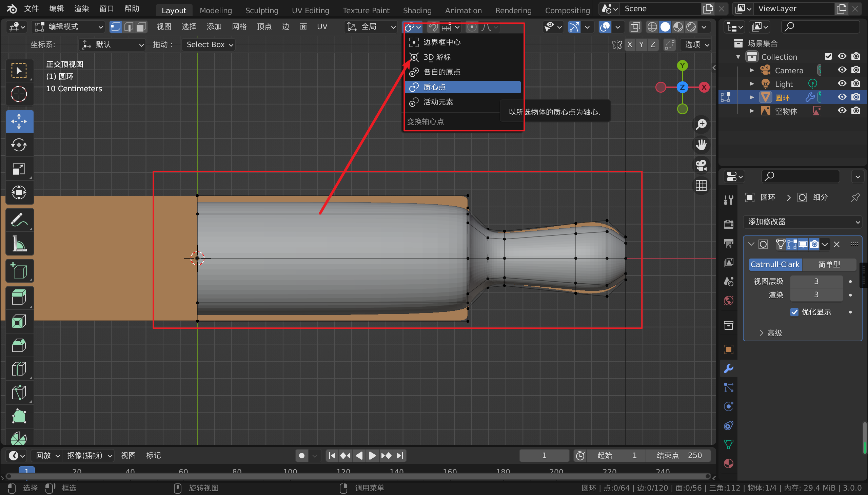This screenshot has height=495, width=868.
Task: Select the Poly Build tool
Action: click(x=19, y=417)
